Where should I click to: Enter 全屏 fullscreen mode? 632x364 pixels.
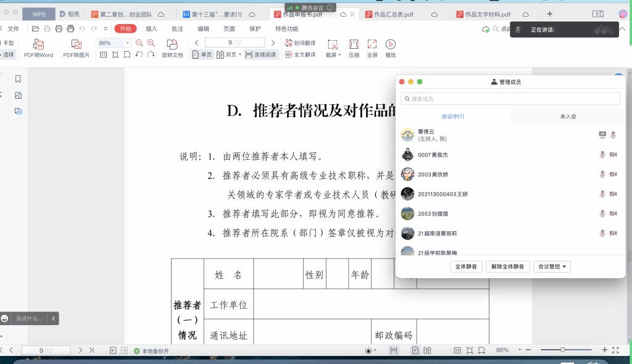tap(372, 44)
